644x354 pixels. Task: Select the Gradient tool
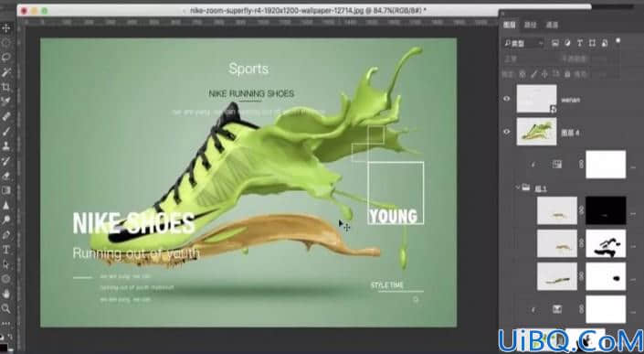[x=6, y=190]
